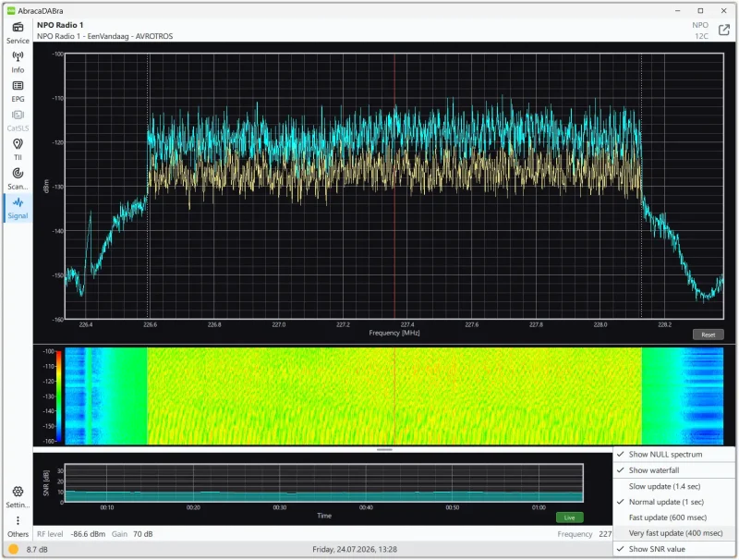Click the splitter handle below the waterfall

click(x=384, y=450)
